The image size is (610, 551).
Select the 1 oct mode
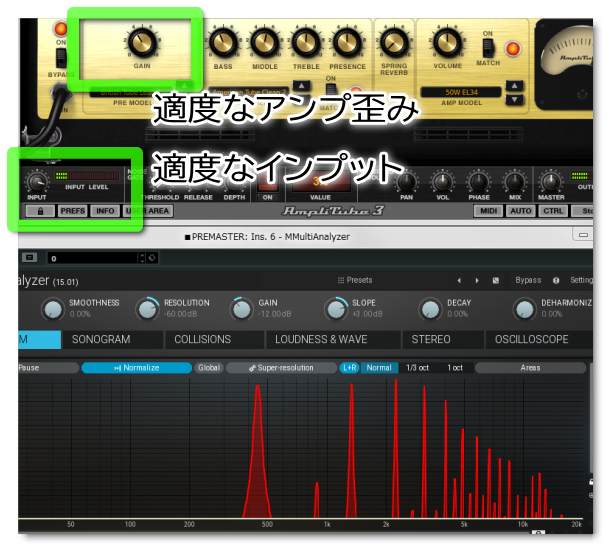click(455, 368)
